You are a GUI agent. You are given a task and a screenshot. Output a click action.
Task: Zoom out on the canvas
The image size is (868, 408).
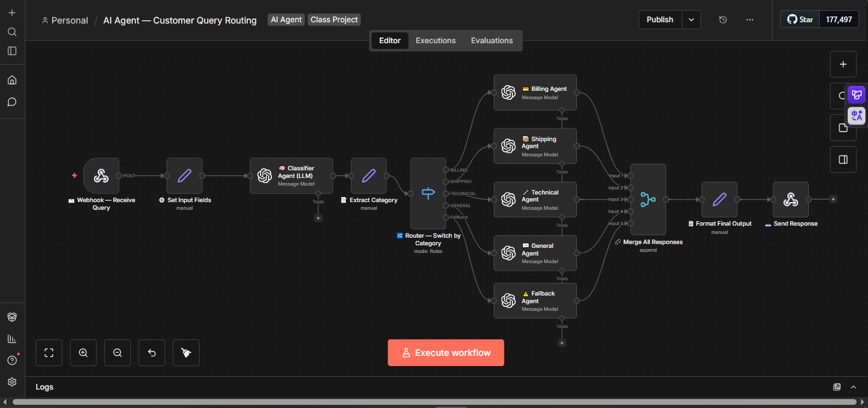coord(118,353)
